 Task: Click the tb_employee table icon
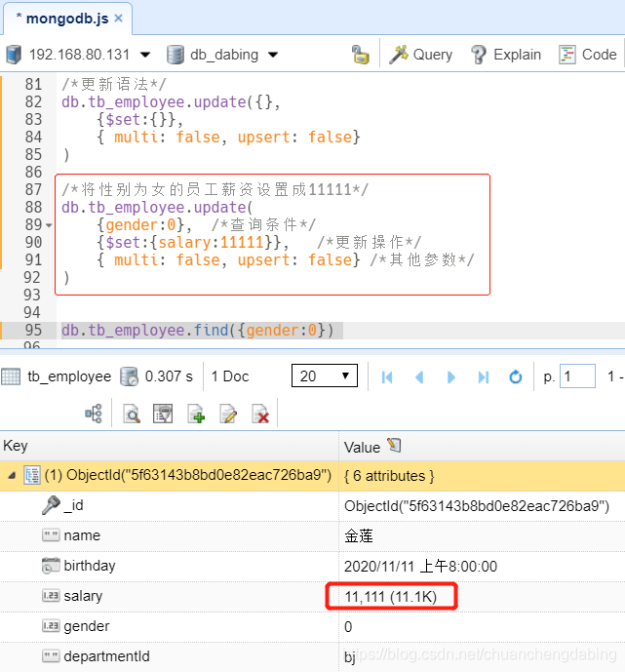click(x=11, y=376)
